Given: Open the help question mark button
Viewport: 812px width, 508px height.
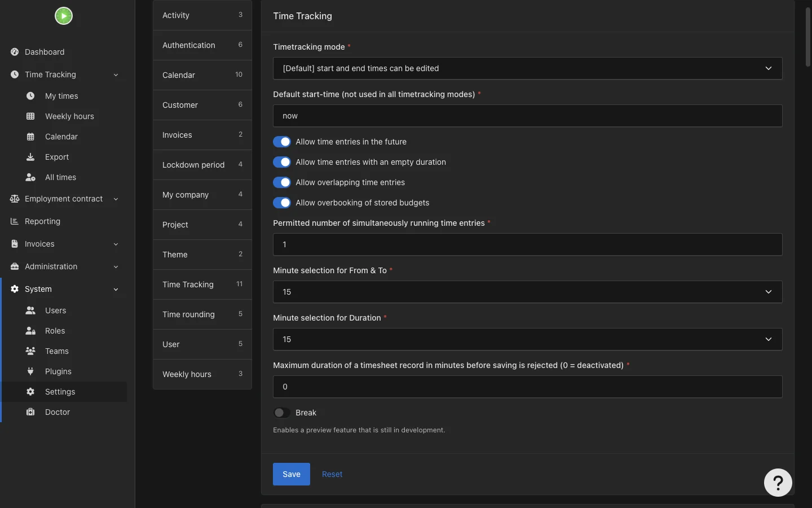Looking at the screenshot, I should pyautogui.click(x=778, y=483).
